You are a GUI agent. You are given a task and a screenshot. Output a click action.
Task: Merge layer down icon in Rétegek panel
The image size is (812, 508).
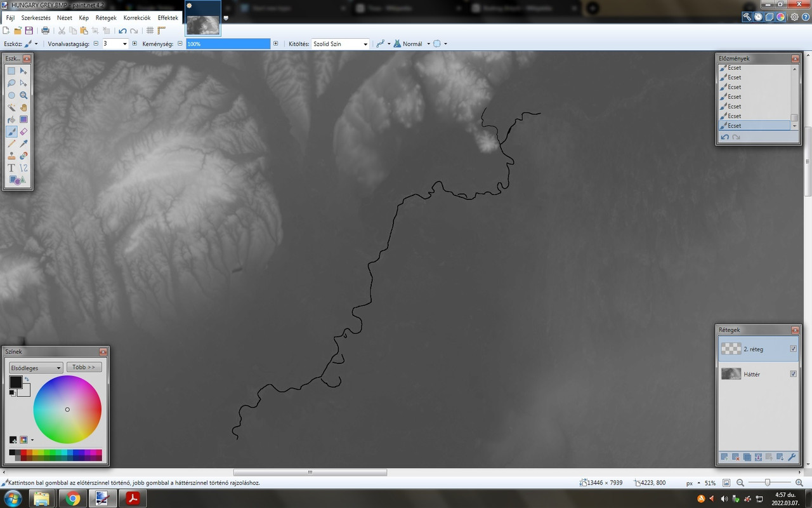758,457
